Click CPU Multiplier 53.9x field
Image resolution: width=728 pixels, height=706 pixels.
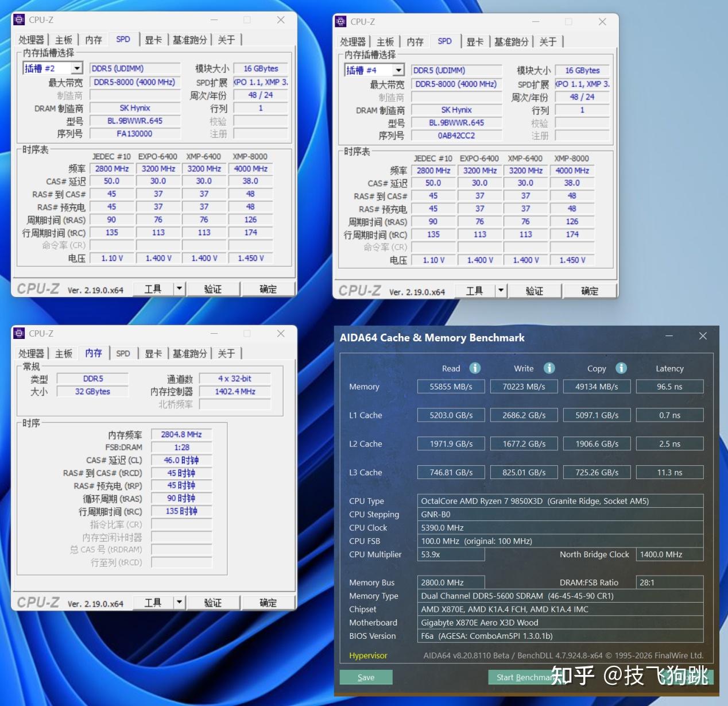tap(451, 554)
